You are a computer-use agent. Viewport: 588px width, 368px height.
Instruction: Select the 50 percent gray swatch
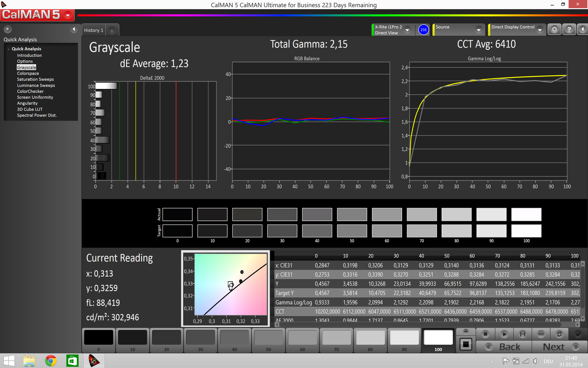268,338
